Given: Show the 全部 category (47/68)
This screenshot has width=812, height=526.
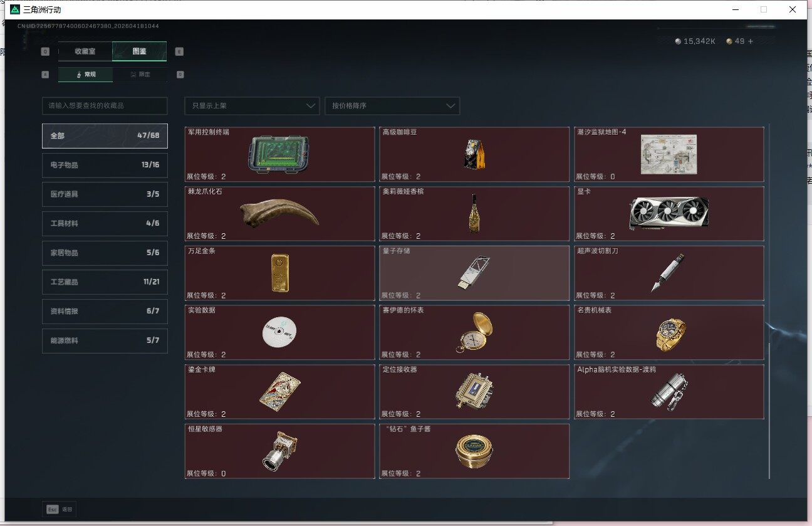Looking at the screenshot, I should pos(105,135).
